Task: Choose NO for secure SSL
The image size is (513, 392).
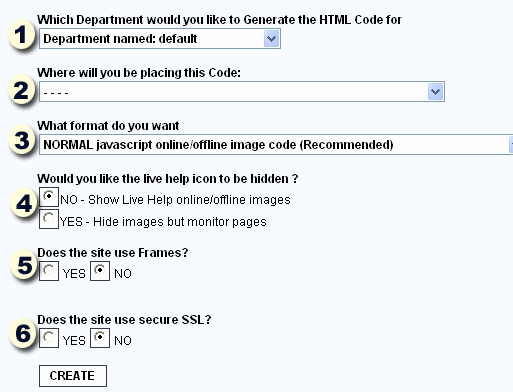Action: (100, 338)
